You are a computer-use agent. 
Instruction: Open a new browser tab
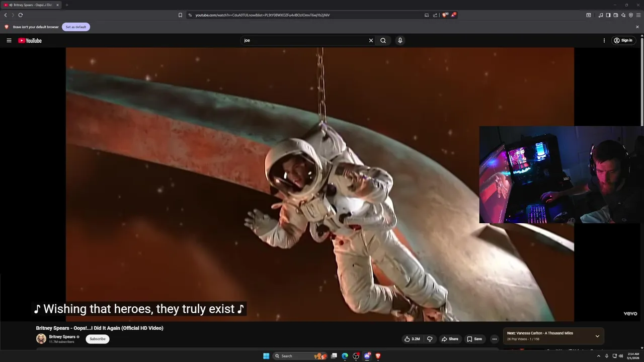66,5
